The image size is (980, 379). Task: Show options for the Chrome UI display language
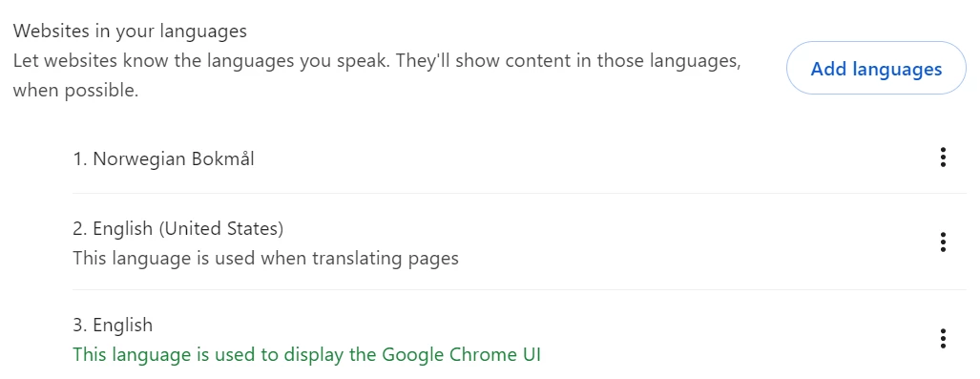(x=943, y=338)
